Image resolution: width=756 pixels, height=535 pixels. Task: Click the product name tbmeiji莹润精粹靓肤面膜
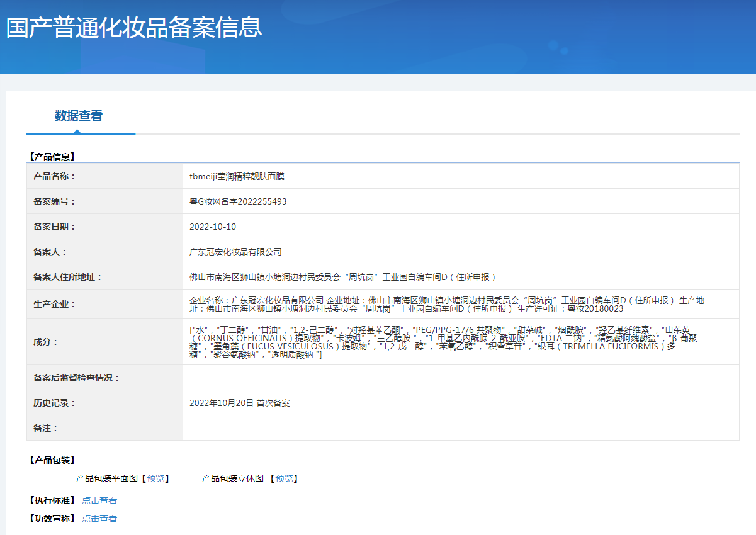click(237, 176)
